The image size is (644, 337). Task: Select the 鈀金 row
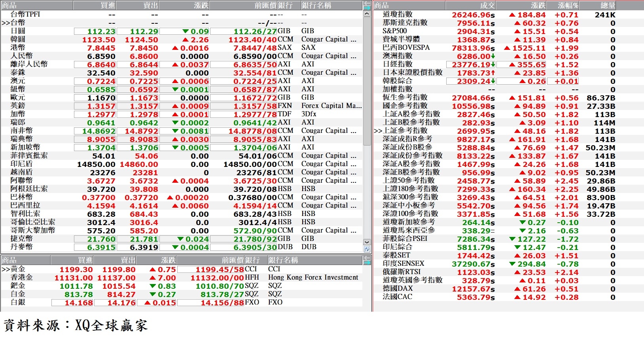click(182, 286)
